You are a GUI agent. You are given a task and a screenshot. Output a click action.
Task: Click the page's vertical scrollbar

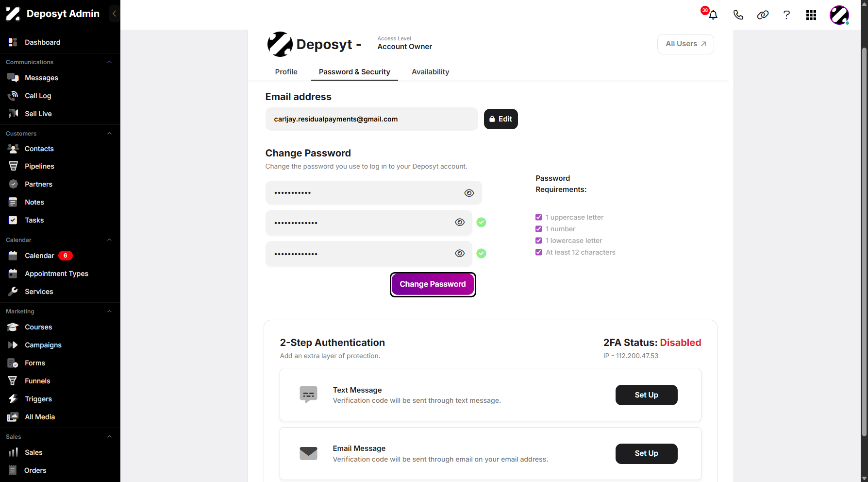[864, 241]
